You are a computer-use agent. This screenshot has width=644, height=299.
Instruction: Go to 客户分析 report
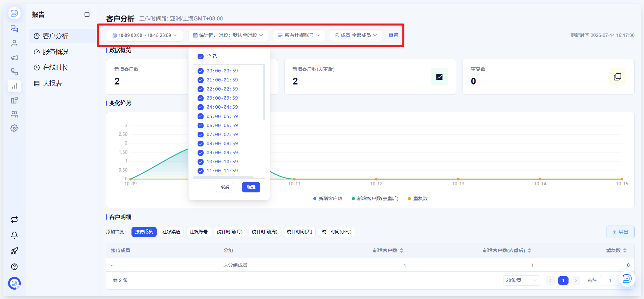point(62,36)
